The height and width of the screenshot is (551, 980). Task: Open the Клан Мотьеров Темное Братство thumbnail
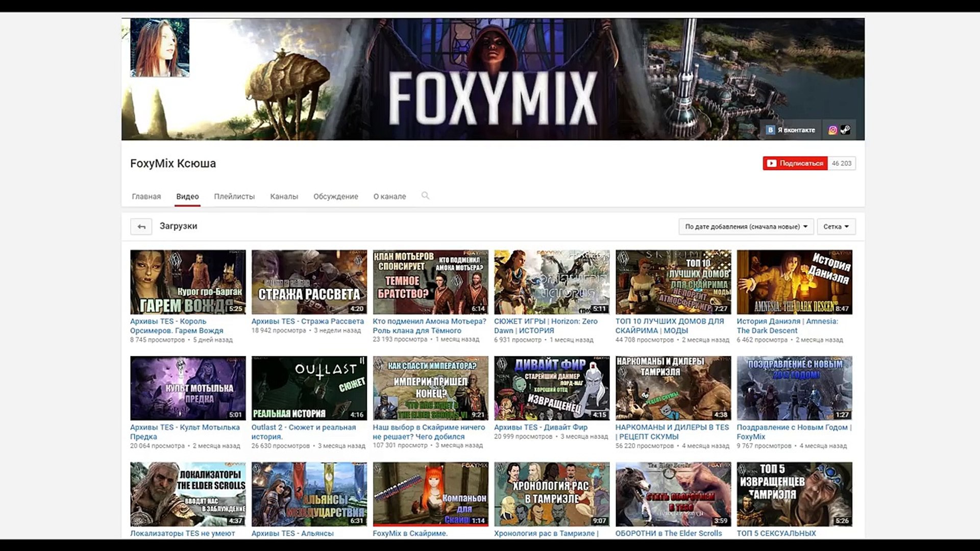click(430, 282)
